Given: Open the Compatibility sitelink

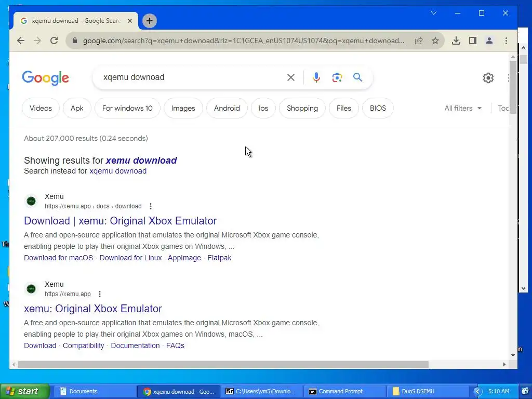Looking at the screenshot, I should [84, 345].
